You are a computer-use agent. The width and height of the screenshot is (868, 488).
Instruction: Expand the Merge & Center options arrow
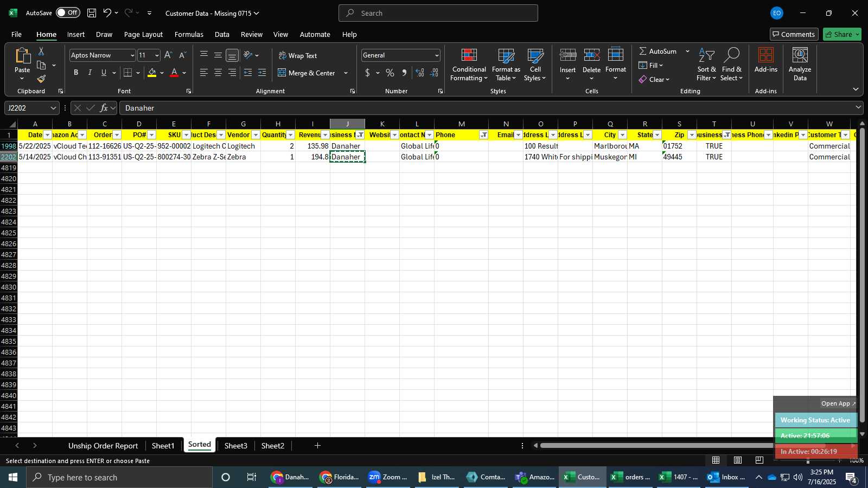coord(346,73)
